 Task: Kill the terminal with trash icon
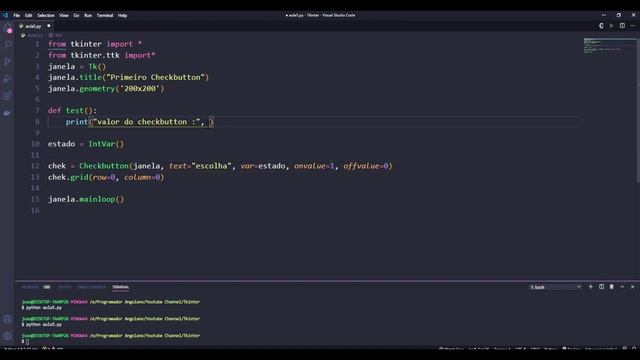point(611,287)
